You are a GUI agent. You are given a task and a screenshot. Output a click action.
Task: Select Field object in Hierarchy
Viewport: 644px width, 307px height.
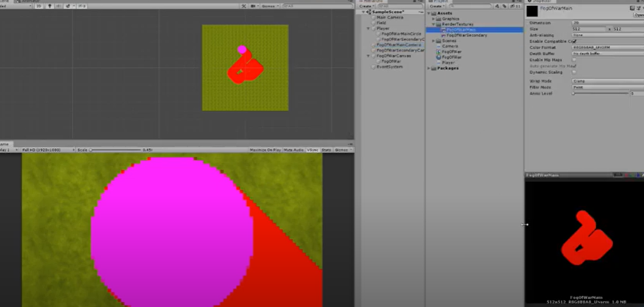pyautogui.click(x=381, y=23)
